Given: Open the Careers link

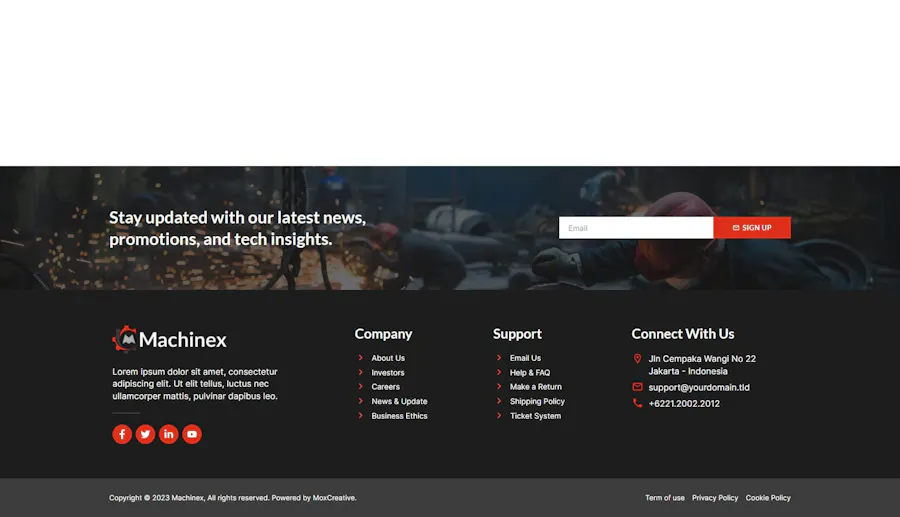Looking at the screenshot, I should (x=386, y=387).
